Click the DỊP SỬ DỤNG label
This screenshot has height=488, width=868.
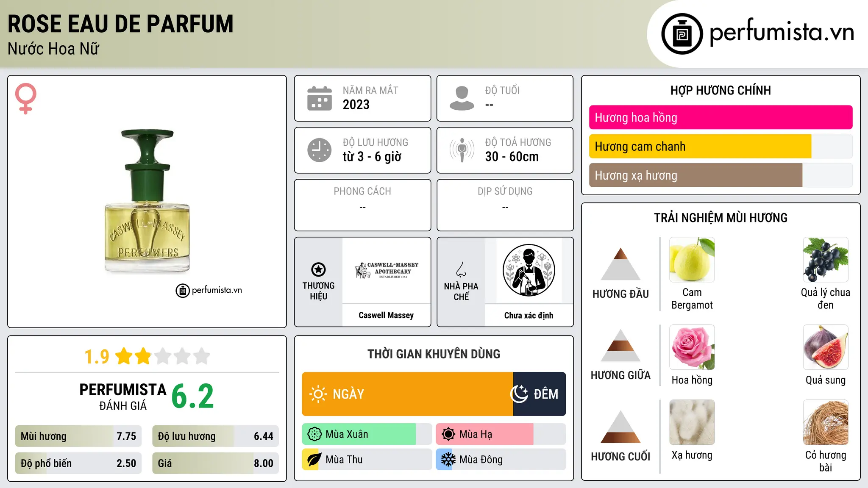[x=505, y=191]
